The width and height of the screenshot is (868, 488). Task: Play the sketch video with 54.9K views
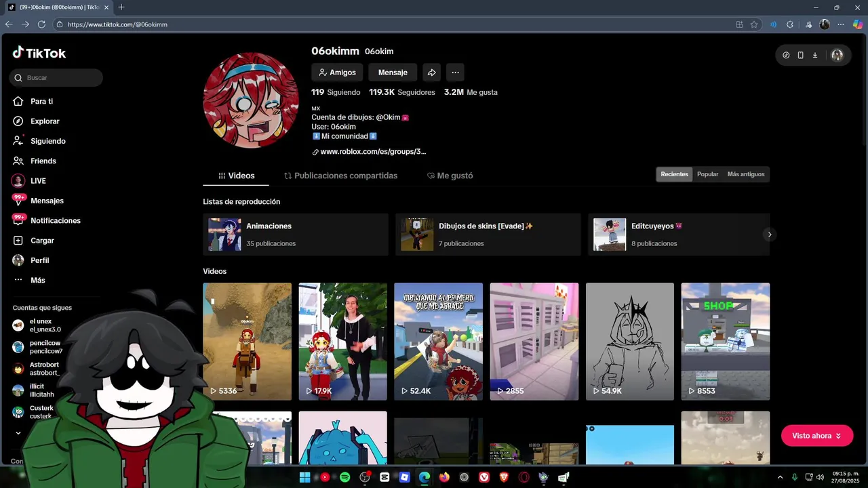pos(630,342)
